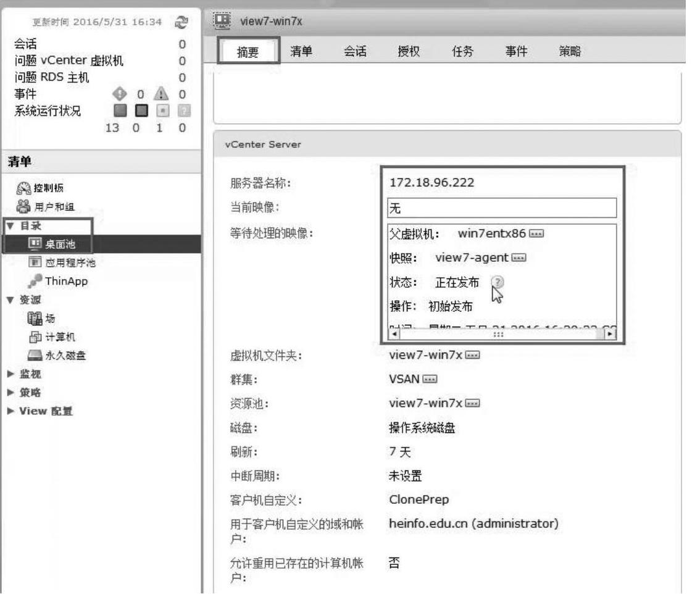
Task: Open details button next to win7entx86
Action: tap(536, 233)
